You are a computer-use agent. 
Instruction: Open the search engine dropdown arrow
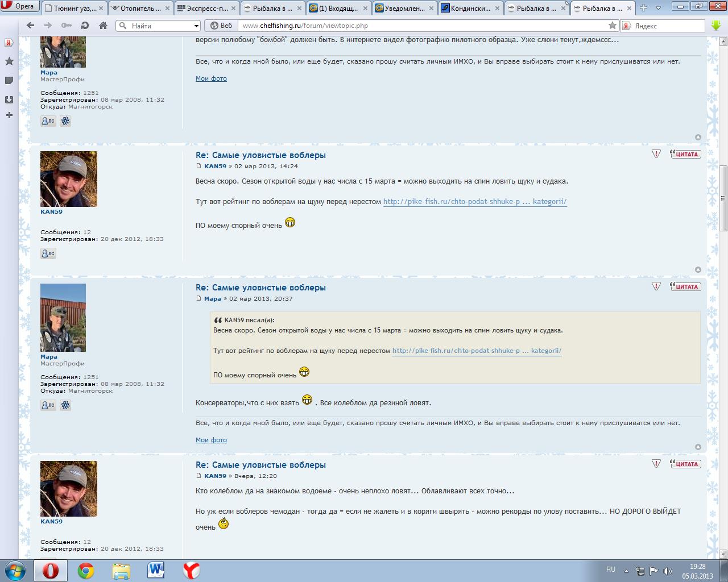(197, 26)
